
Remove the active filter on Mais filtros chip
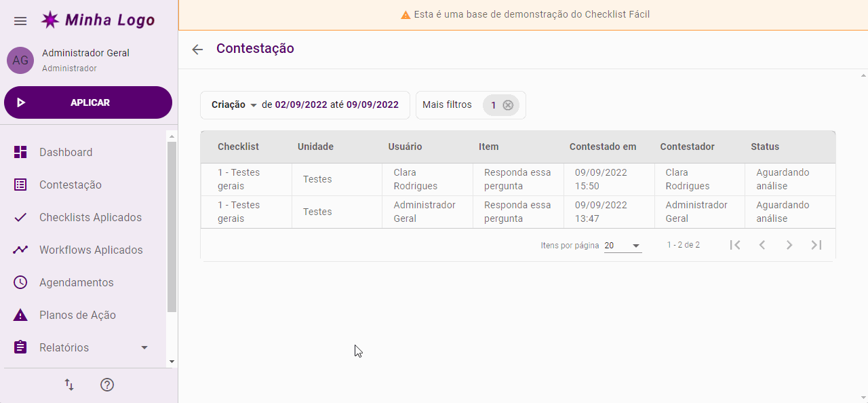(x=508, y=105)
